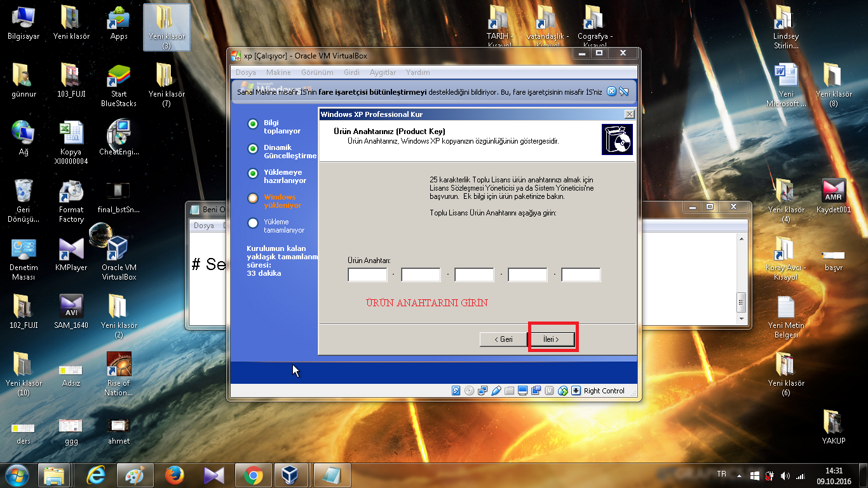The image size is (868, 488).
Task: Open Windows Start menu
Action: pyautogui.click(x=17, y=475)
